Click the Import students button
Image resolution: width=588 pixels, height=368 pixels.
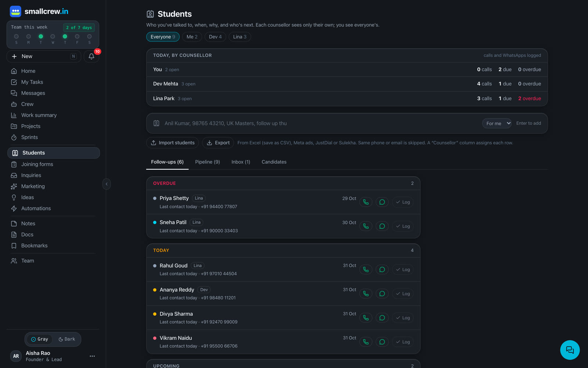(x=173, y=143)
